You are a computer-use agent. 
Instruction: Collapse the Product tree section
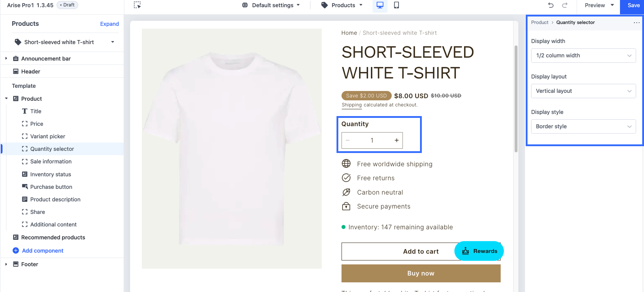[6, 99]
